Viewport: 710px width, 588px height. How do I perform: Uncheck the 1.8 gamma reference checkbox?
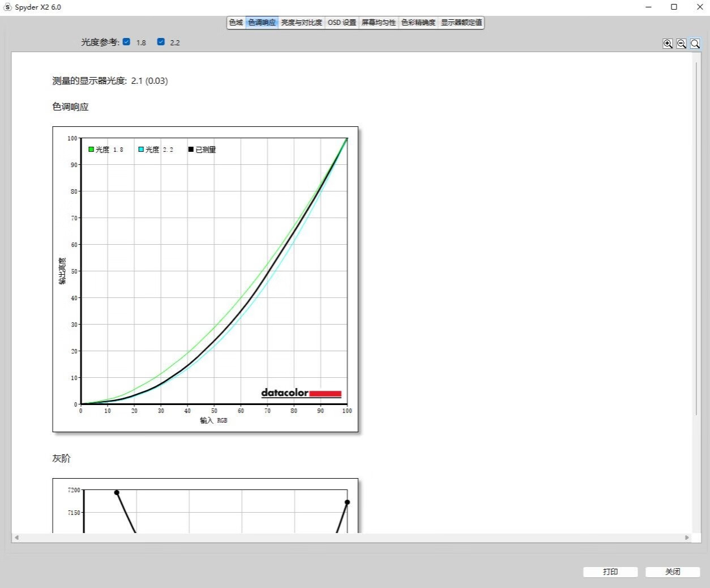click(126, 42)
